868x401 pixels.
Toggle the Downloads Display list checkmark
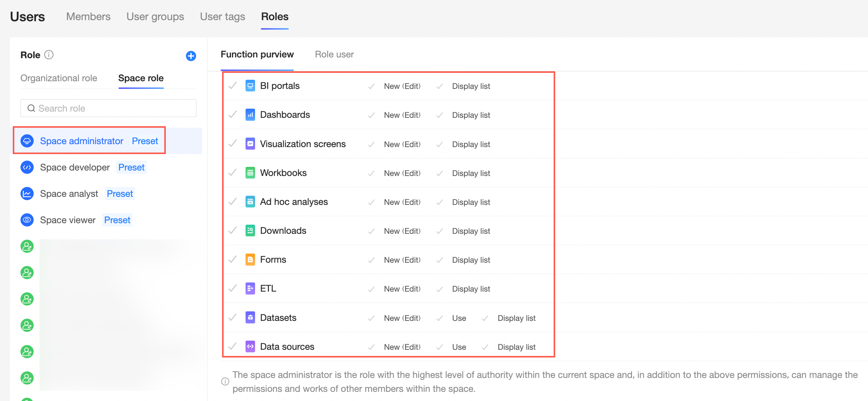(x=439, y=231)
